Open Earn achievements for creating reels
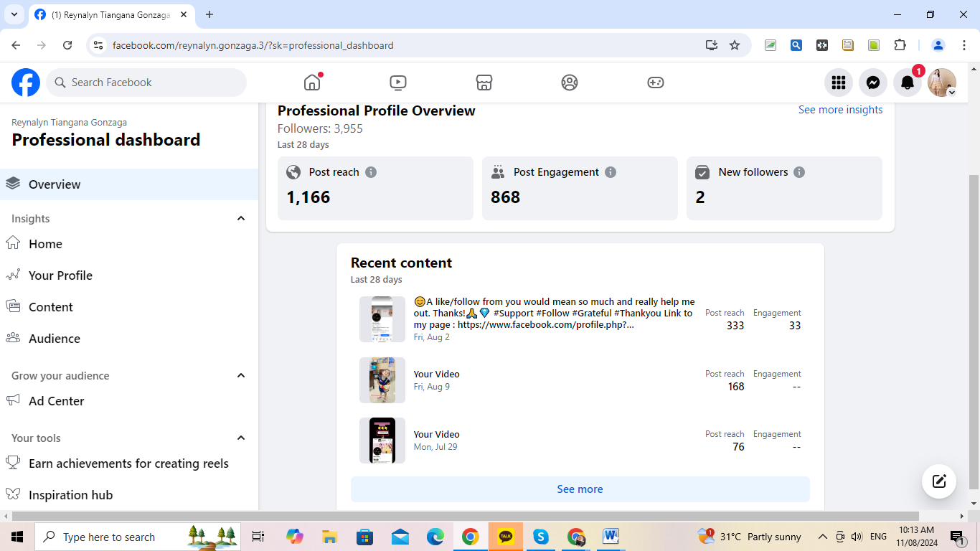Screen dimensions: 980x551 (129, 463)
